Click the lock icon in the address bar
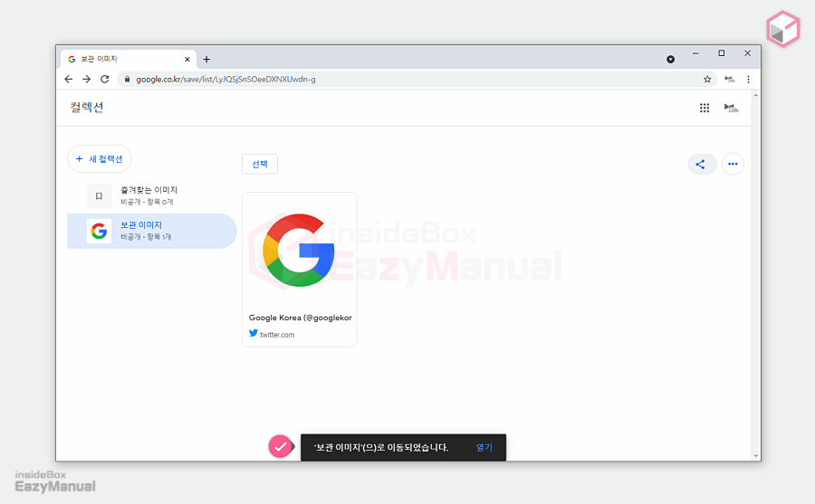 coord(127,79)
